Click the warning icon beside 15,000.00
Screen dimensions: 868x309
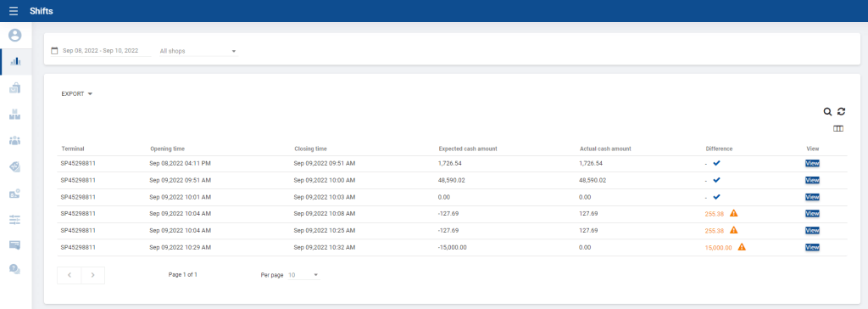click(742, 247)
